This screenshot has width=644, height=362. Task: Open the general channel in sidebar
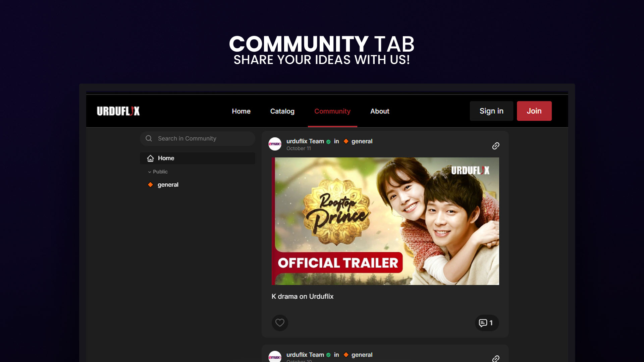click(168, 185)
